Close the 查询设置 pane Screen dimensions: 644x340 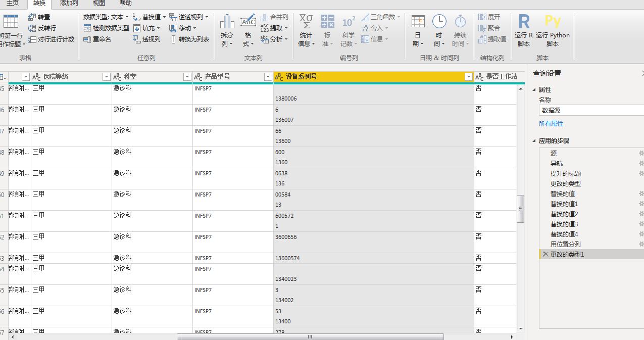coord(642,73)
